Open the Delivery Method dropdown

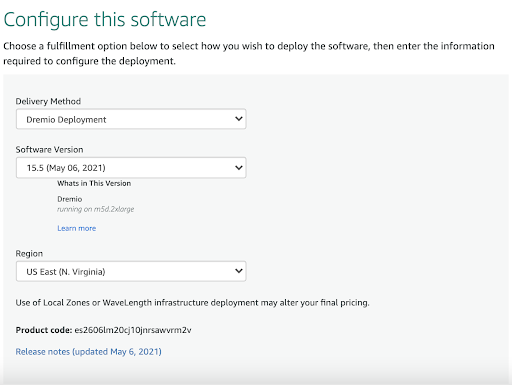click(131, 119)
